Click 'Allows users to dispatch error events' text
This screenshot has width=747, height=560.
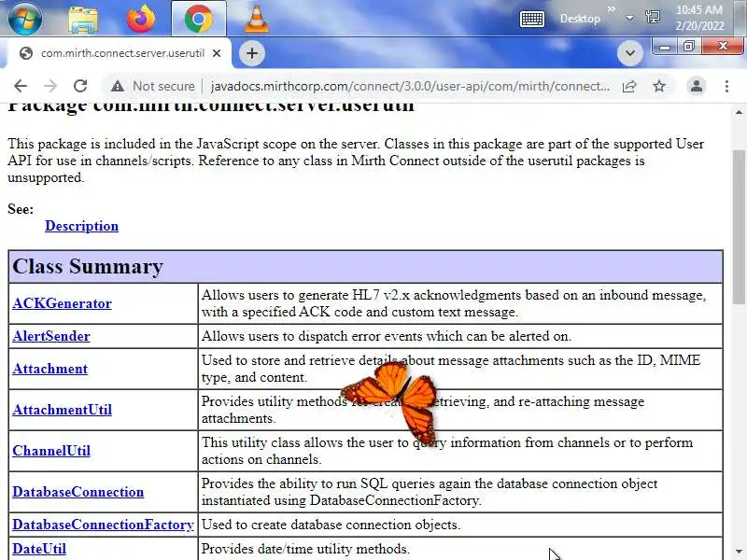click(386, 336)
